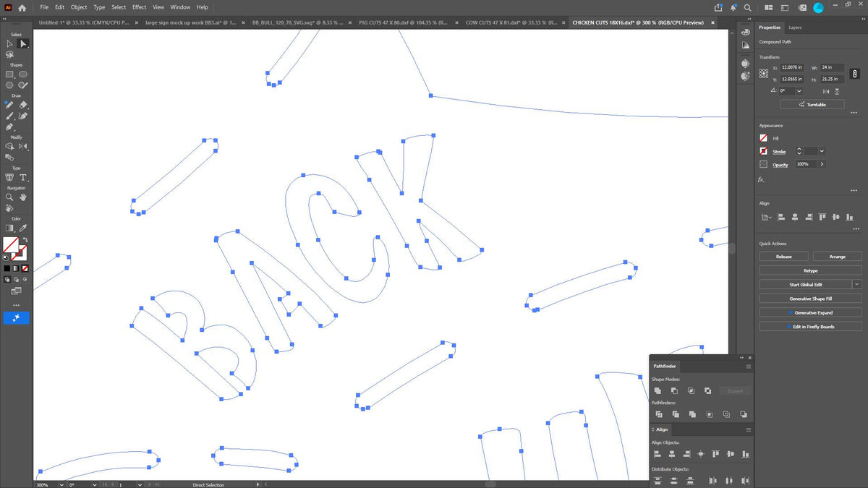The height and width of the screenshot is (488, 868).
Task: Flip selection vertically in Transform
Action: (x=838, y=91)
